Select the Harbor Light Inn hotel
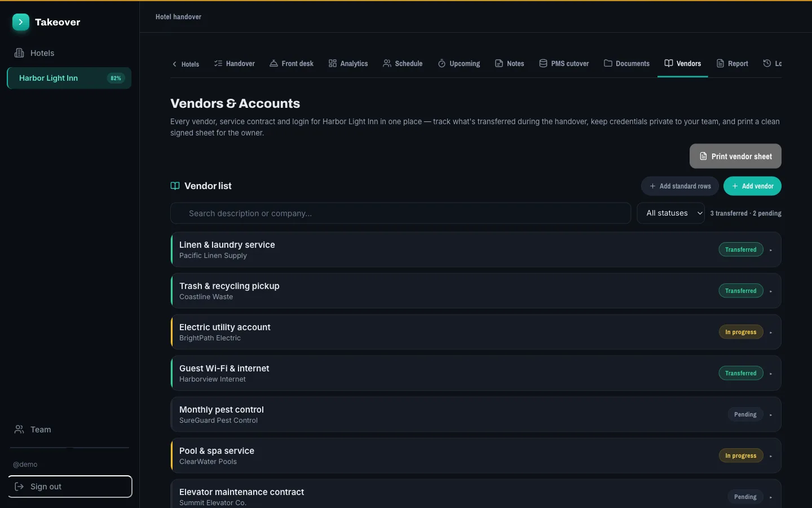The image size is (812, 508). point(69,78)
